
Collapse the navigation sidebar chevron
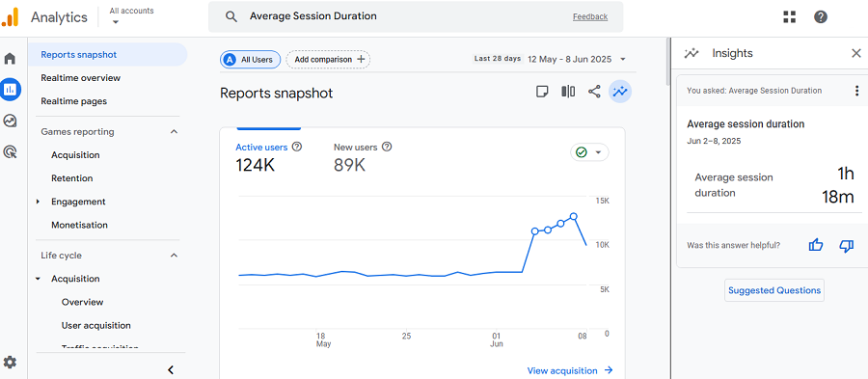171,369
